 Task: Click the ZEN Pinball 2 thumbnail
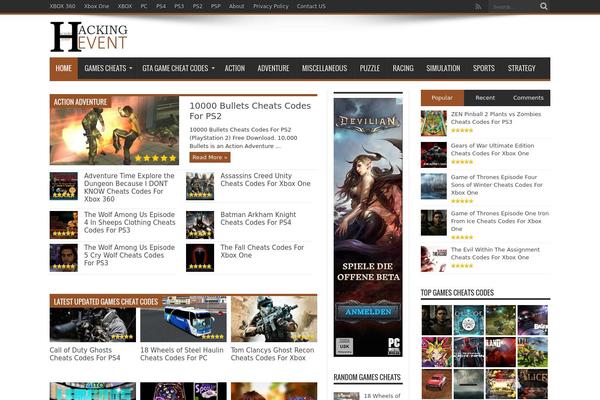[434, 123]
